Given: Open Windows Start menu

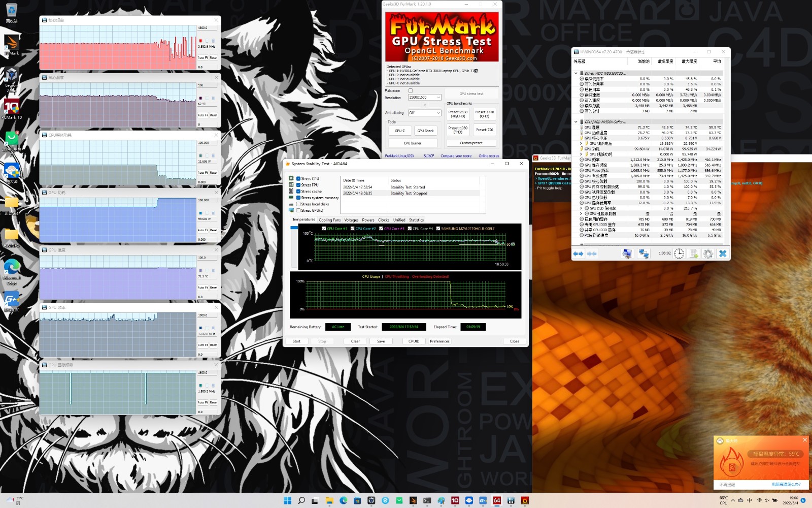Looking at the screenshot, I should (287, 500).
